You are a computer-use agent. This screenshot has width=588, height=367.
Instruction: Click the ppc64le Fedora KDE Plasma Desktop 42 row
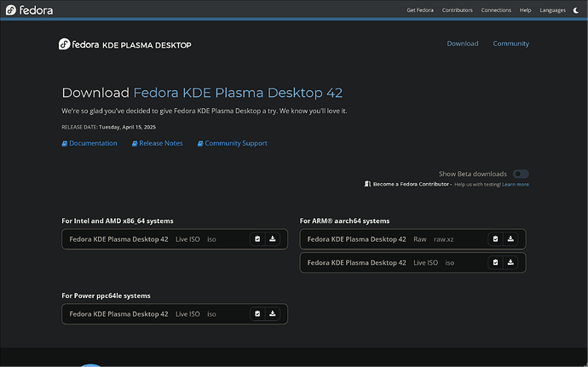[175, 313]
